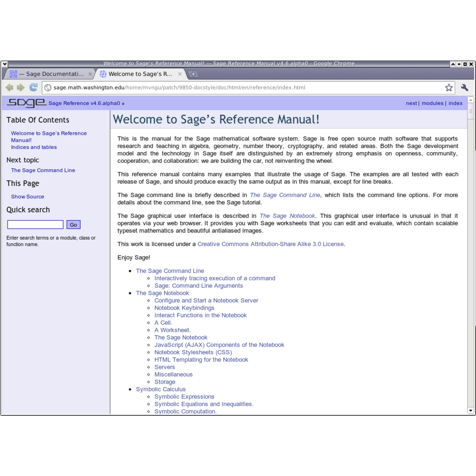Open The Sage Command Line topic

coord(43,170)
